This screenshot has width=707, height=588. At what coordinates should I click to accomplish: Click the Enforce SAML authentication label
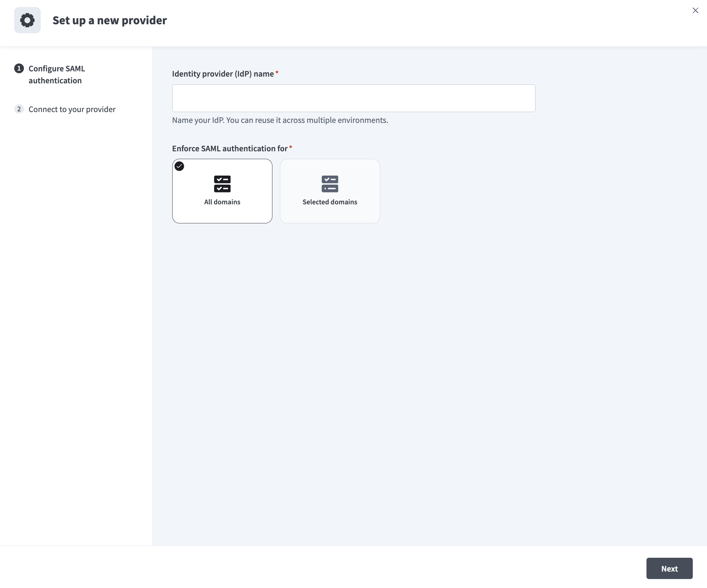(x=230, y=148)
